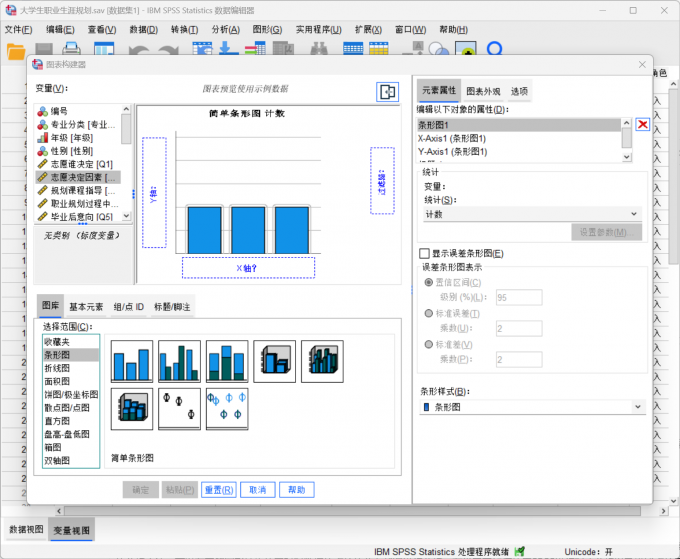Click the go to variable download-arrow icon
The height and width of the screenshot is (559, 680).
pyautogui.click(x=228, y=49)
